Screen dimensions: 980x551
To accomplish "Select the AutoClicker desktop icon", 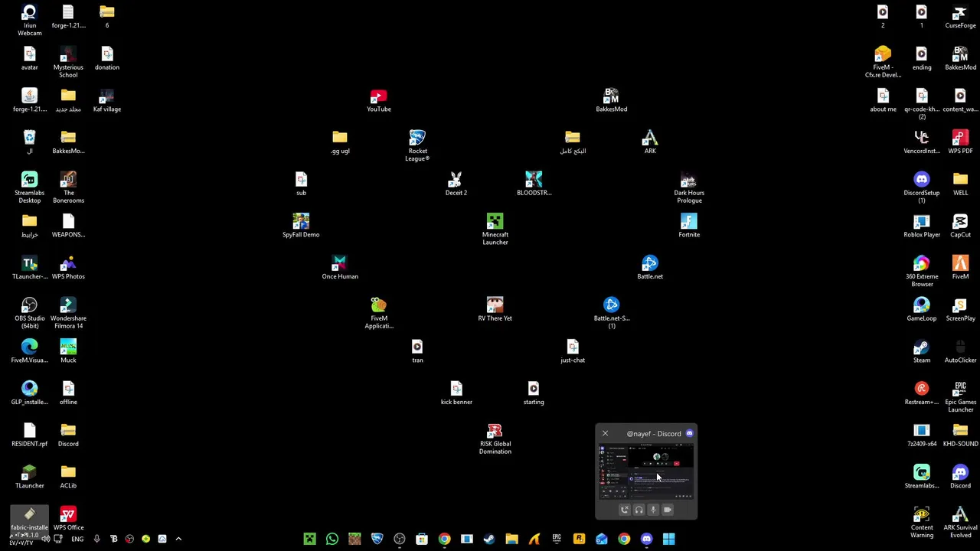I will click(960, 351).
